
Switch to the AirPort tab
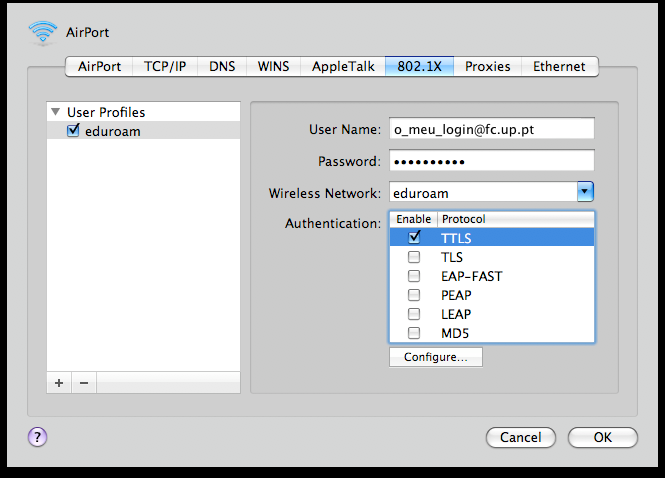tap(99, 67)
